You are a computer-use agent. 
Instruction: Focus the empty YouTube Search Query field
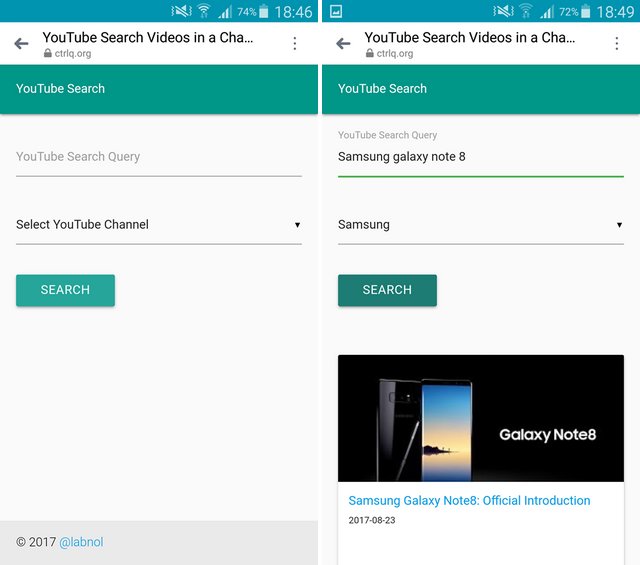[x=158, y=157]
